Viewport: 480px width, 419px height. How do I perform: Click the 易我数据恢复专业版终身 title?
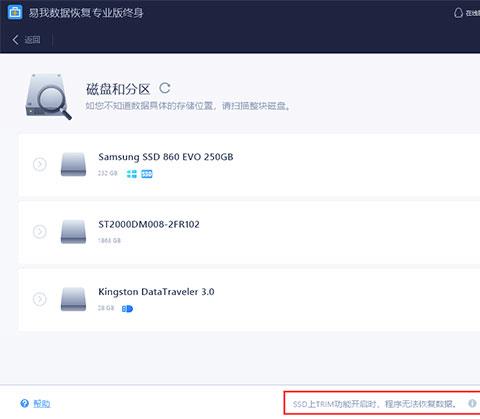tap(86, 13)
